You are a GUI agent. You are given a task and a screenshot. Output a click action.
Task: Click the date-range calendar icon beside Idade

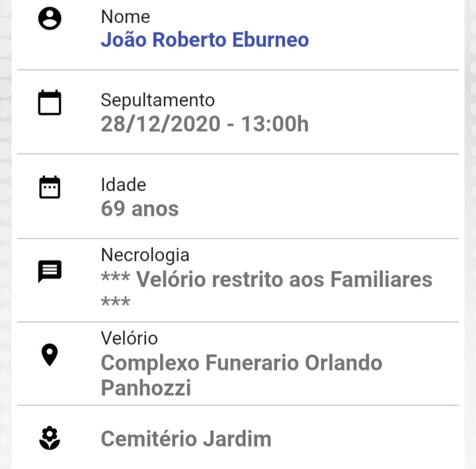click(50, 187)
